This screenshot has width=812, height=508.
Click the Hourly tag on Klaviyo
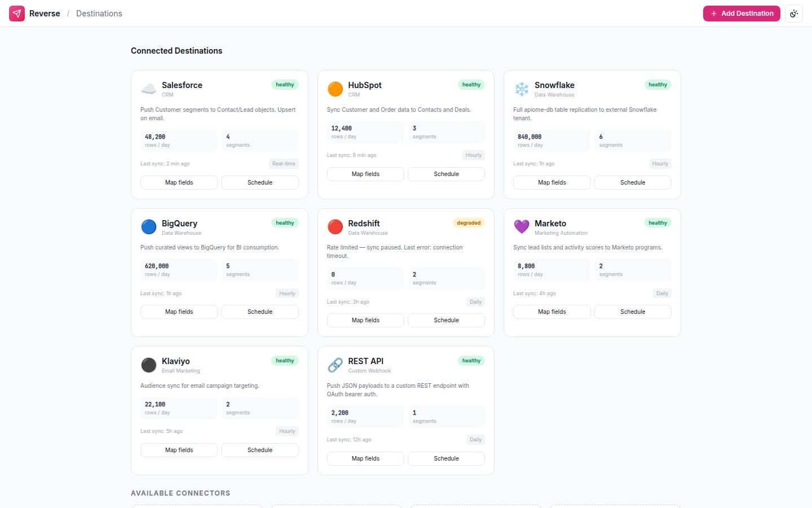pyautogui.click(x=287, y=431)
